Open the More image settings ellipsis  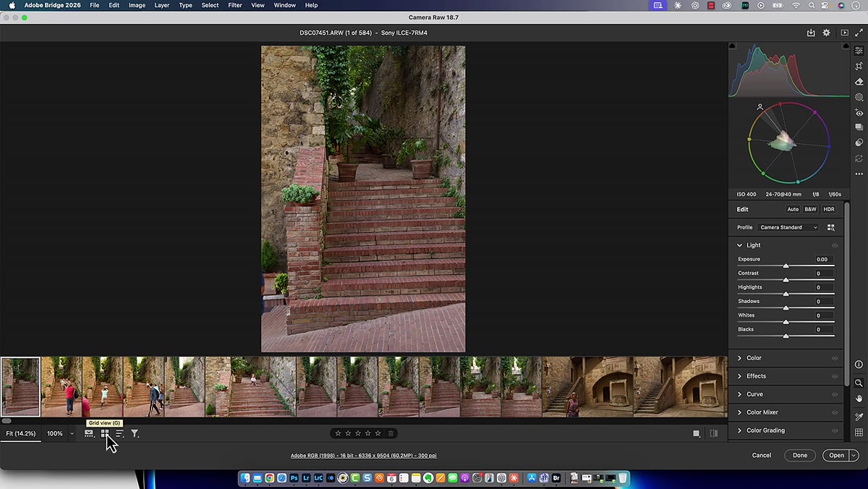tap(859, 174)
